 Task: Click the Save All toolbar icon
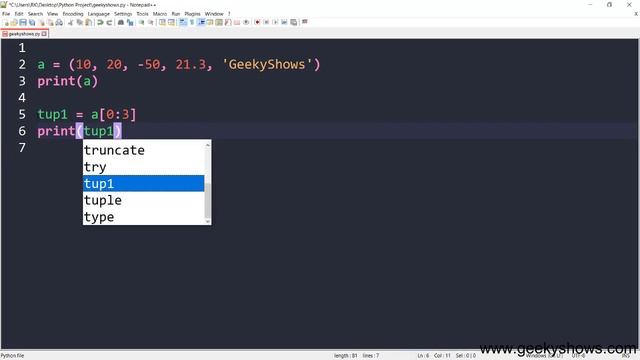(32, 22)
